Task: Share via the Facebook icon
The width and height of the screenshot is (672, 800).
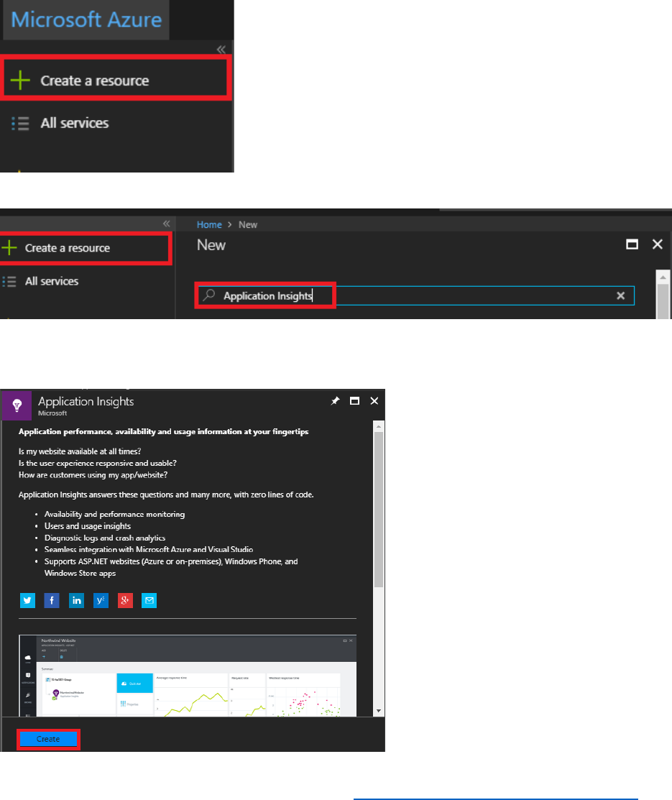Action: tap(52, 600)
